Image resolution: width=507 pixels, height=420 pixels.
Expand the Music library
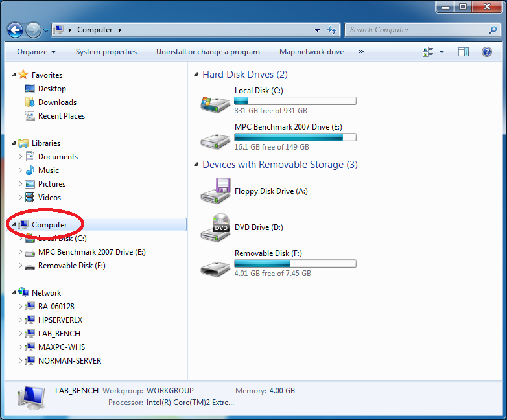(x=20, y=170)
